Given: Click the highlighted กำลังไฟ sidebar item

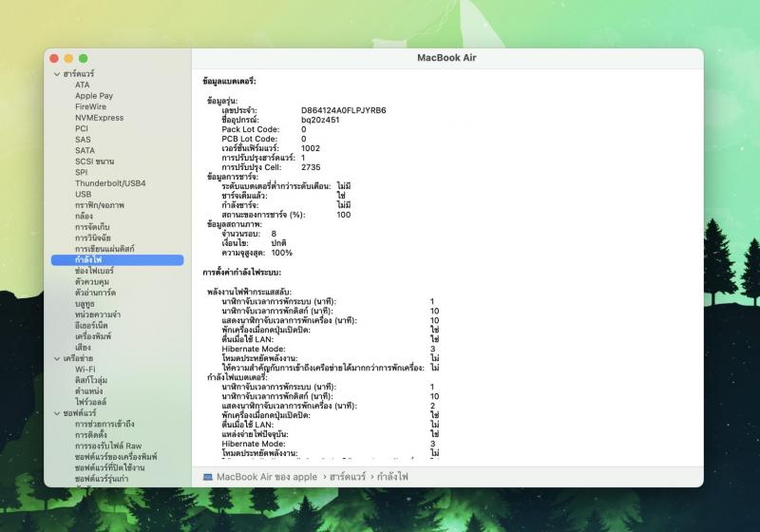Looking at the screenshot, I should pyautogui.click(x=117, y=260).
